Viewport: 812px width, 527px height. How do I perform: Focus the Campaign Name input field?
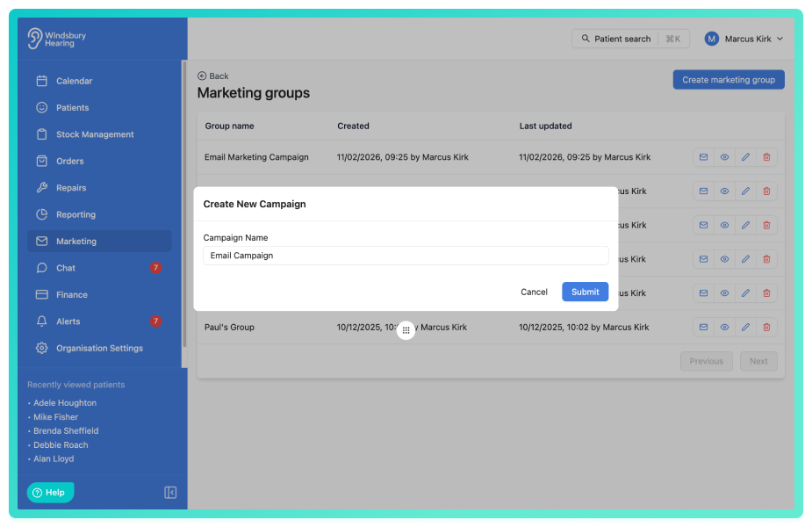tap(406, 256)
